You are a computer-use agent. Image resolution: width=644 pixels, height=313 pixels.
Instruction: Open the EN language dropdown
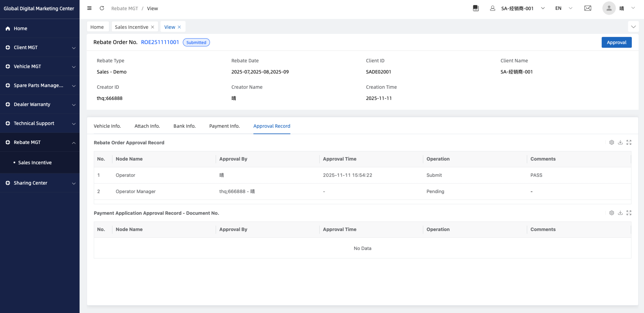(x=563, y=8)
